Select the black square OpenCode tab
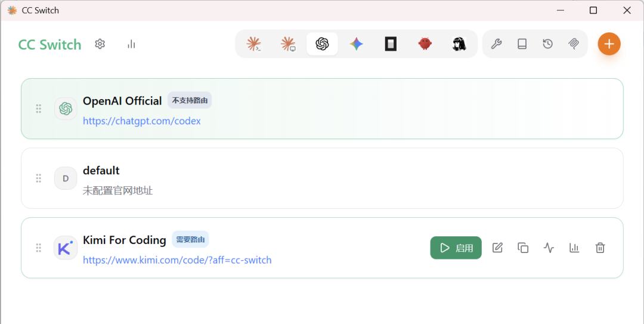The height and width of the screenshot is (324, 644). pos(391,44)
